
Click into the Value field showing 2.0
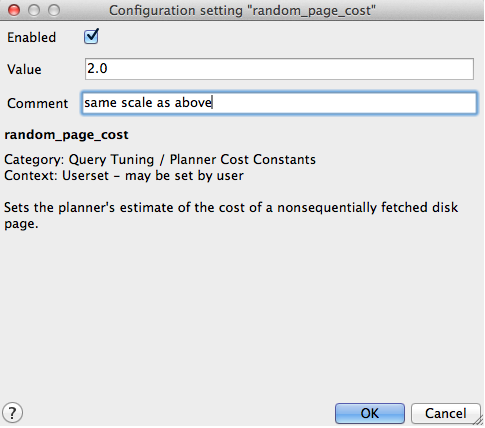279,69
